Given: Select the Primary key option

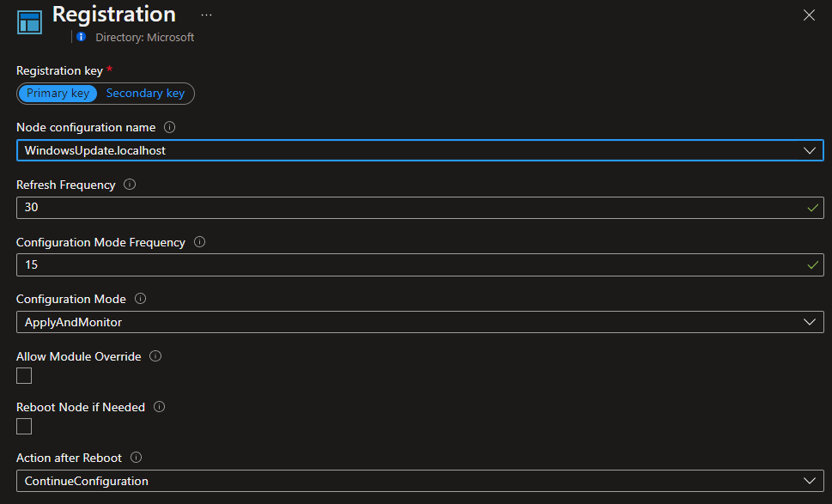Looking at the screenshot, I should [58, 94].
